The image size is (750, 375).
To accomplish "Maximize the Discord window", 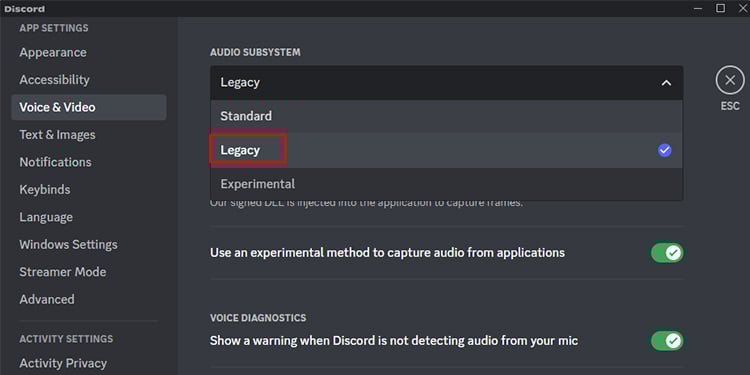I will 720,8.
